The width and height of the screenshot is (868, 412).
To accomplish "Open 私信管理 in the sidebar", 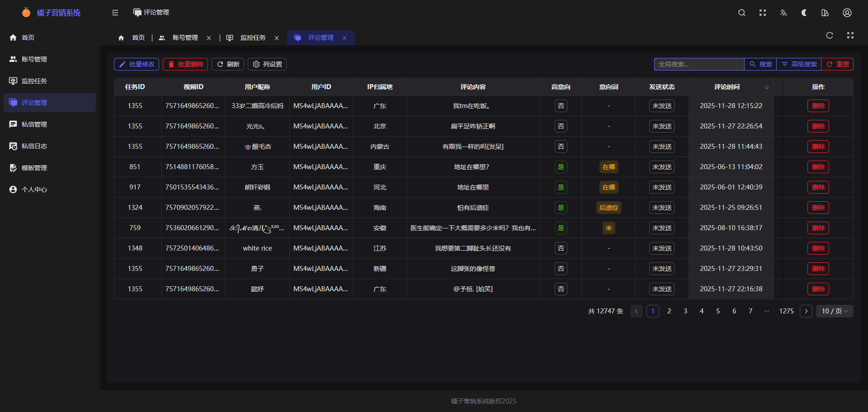I will 34,124.
